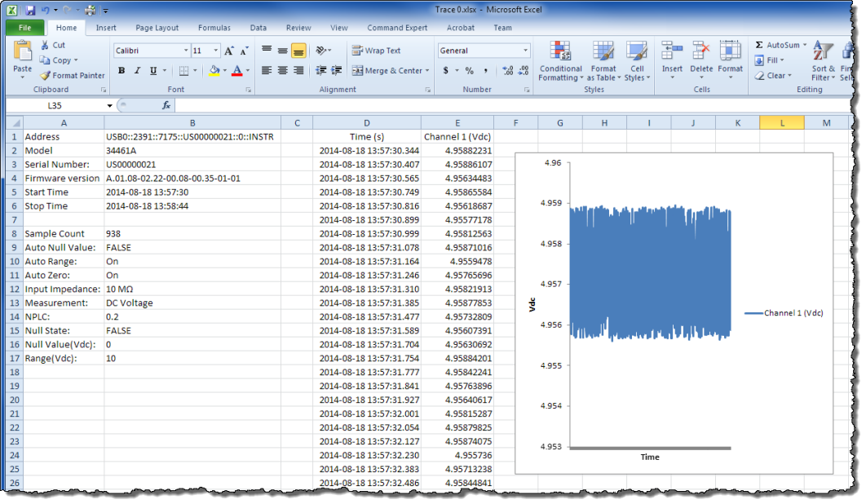This screenshot has width=866, height=504.
Task: Click Decrease Decimal icon
Action: tap(524, 71)
